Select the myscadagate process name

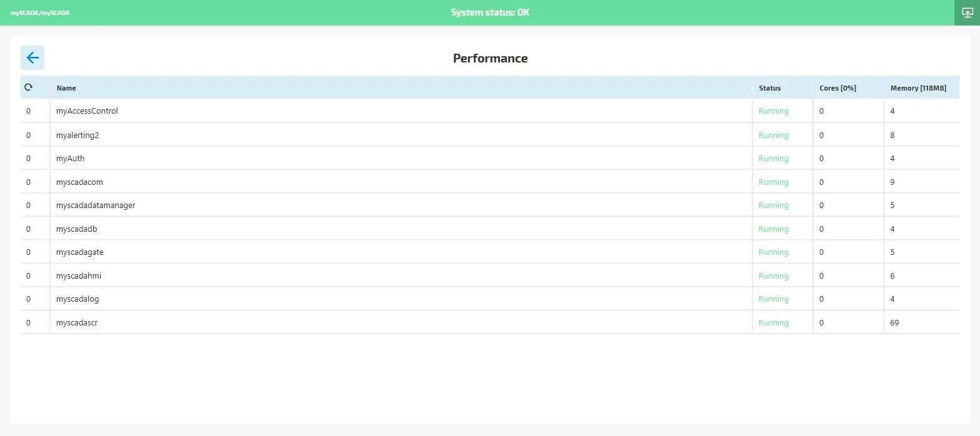(79, 252)
